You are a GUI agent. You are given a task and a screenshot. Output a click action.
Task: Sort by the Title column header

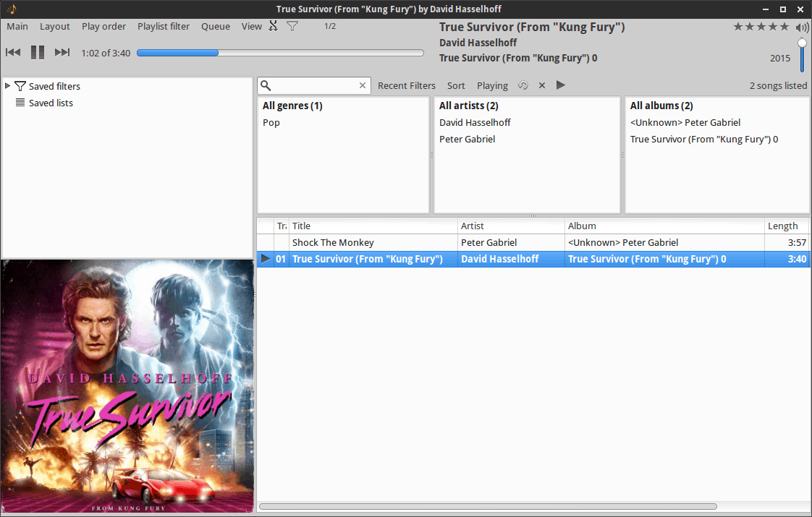tap(373, 226)
